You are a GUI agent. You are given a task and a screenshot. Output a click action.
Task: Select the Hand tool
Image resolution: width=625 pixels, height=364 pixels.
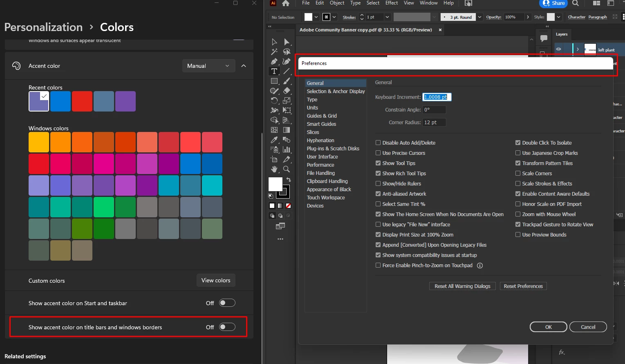tap(274, 169)
